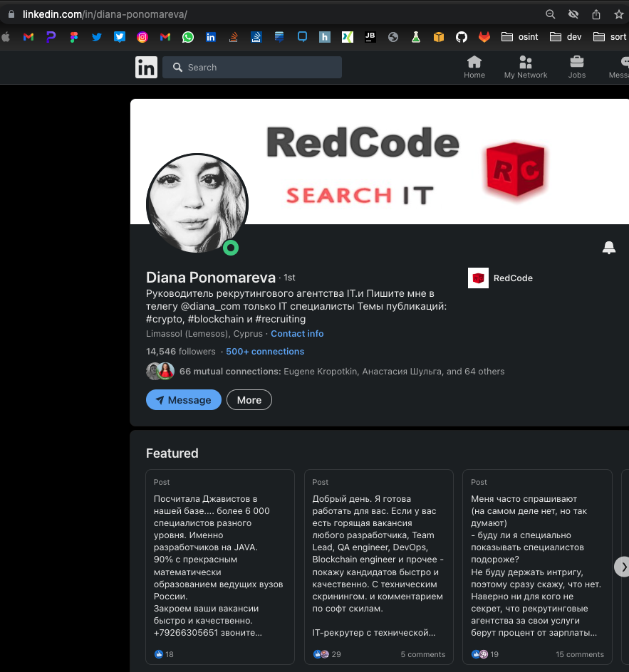Open the light-blue chat bubble outline bookmark
Viewport: 629px width, 672px height.
tap(302, 37)
